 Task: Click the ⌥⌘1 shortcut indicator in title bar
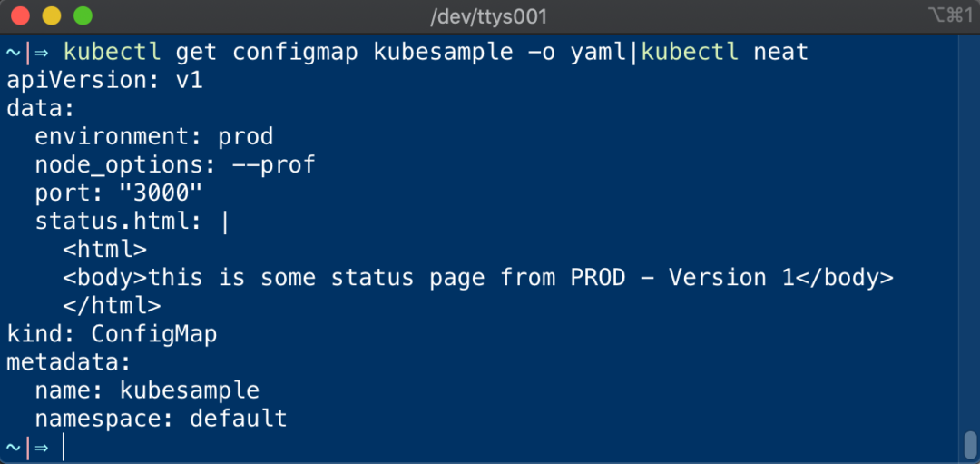coord(950,15)
